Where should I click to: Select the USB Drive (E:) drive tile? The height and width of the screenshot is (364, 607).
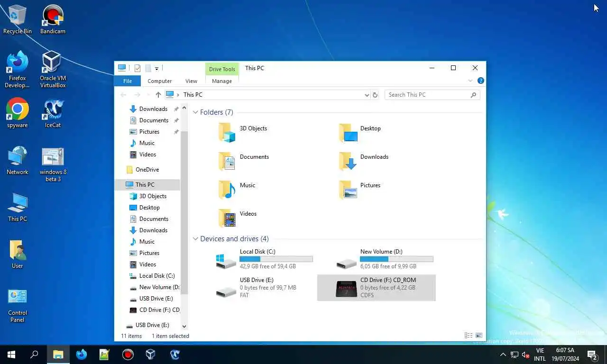pos(257,288)
